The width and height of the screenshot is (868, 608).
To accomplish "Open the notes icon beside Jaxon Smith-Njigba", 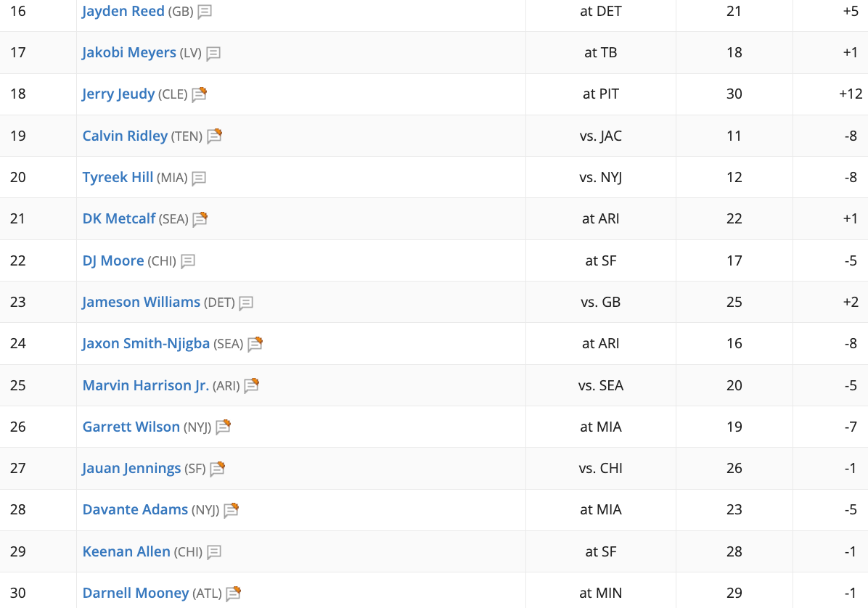I will 255,344.
